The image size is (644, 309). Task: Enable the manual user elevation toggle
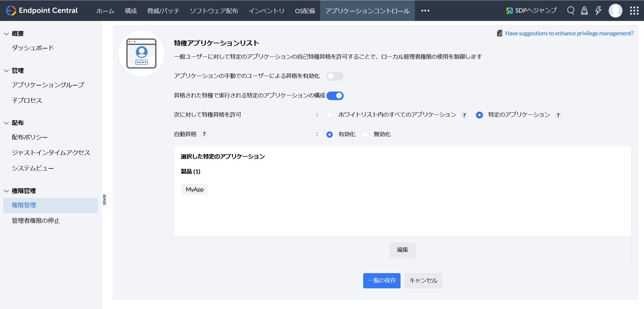tap(335, 76)
